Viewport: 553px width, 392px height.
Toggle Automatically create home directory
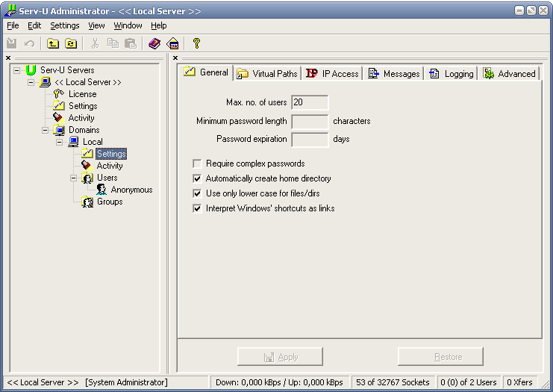[197, 178]
